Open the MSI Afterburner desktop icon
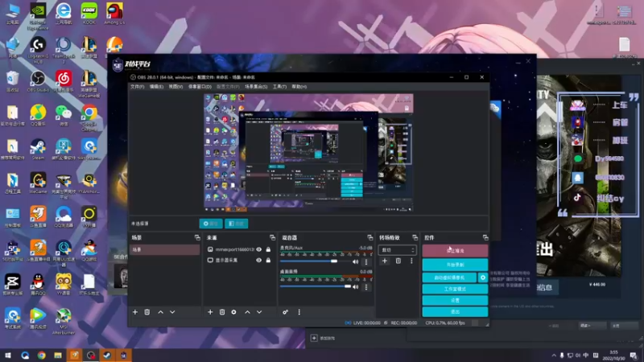The height and width of the screenshot is (362, 644). pyautogui.click(x=64, y=322)
